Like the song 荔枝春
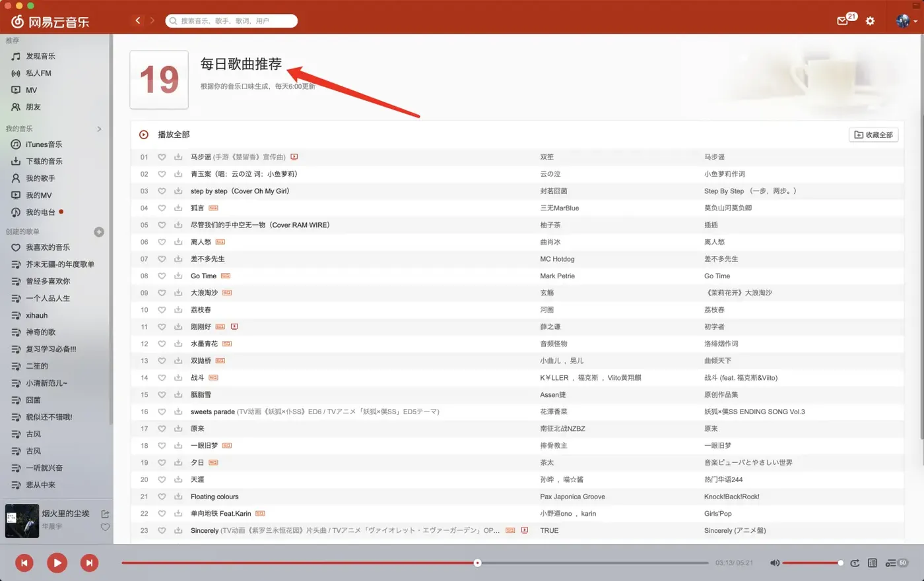The height and width of the screenshot is (581, 924). pyautogui.click(x=162, y=310)
